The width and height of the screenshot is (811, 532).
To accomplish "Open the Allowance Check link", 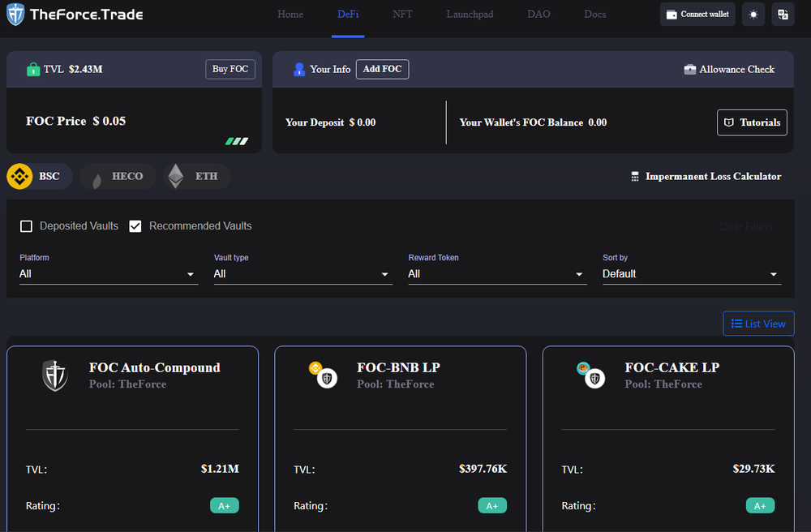I will click(x=729, y=69).
